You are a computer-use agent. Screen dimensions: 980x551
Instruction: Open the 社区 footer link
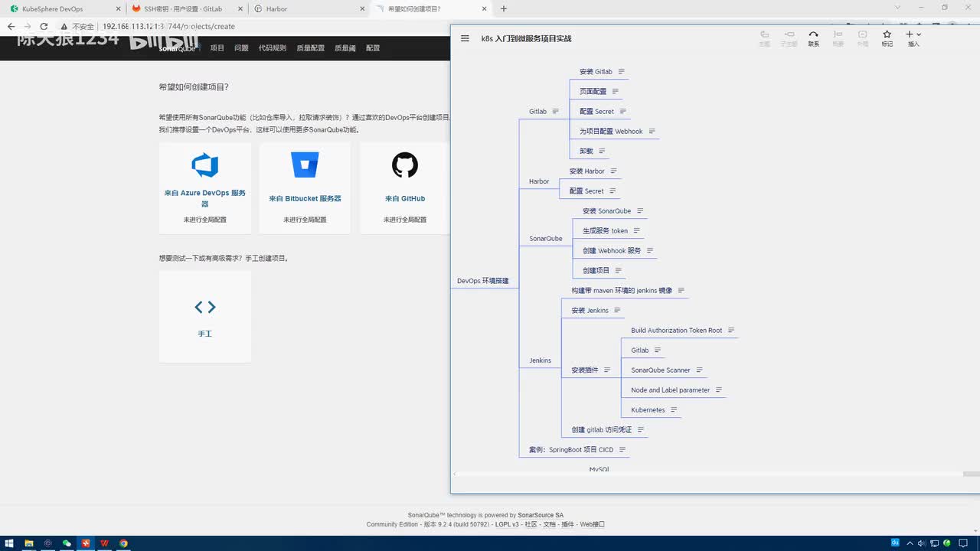(531, 524)
